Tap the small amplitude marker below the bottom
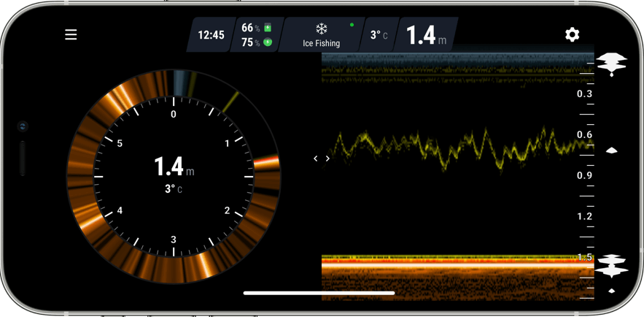Viewport: 644px width, 317px height. (x=612, y=291)
